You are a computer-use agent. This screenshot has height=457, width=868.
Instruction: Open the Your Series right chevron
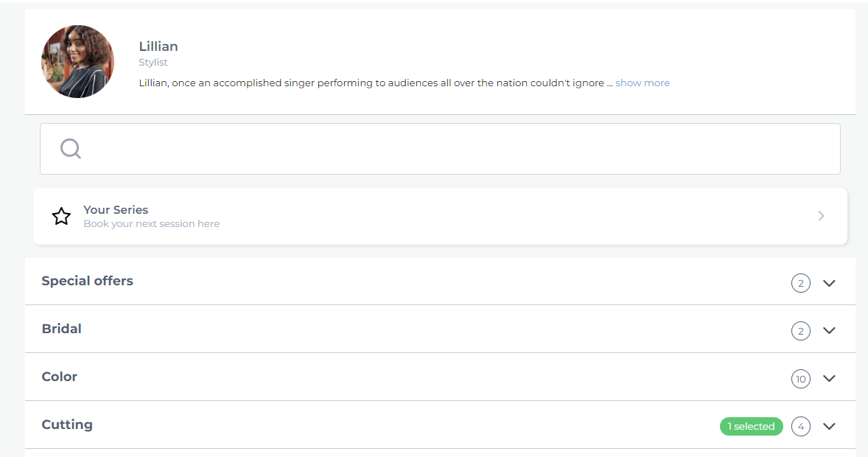point(821,216)
